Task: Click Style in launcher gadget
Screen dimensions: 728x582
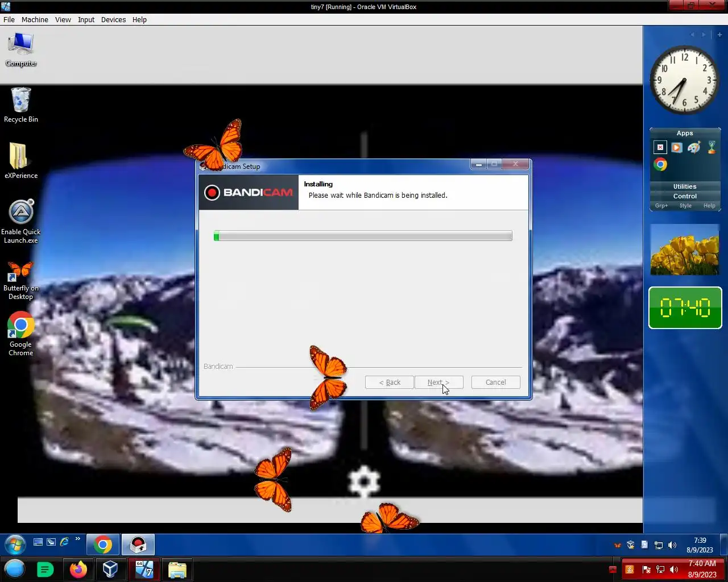Action: coord(685,206)
